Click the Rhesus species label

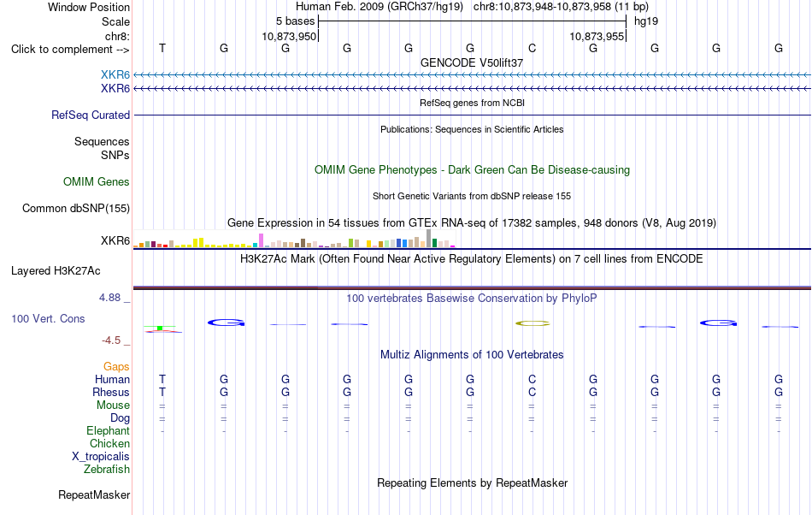[111, 392]
